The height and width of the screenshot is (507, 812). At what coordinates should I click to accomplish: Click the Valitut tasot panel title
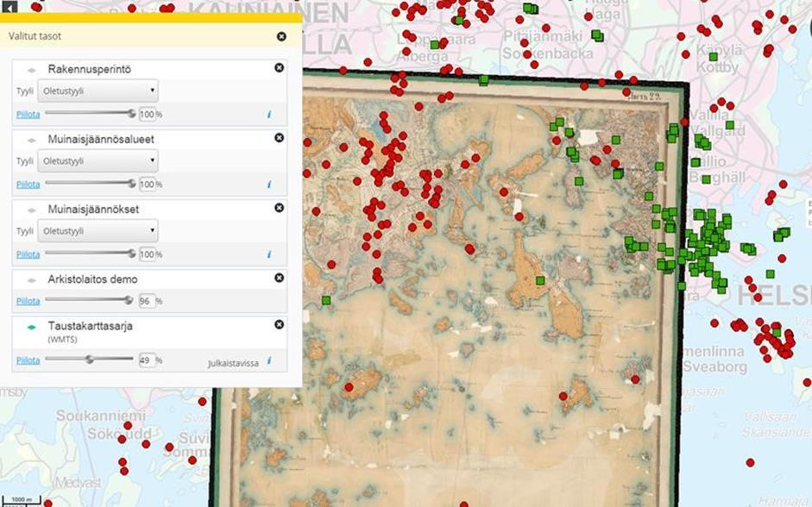(x=35, y=36)
